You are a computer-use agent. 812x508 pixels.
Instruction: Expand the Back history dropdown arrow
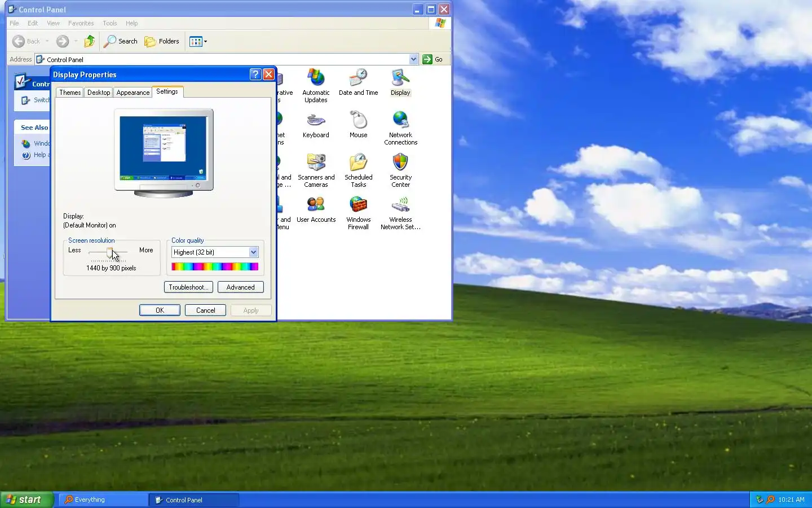pos(47,41)
